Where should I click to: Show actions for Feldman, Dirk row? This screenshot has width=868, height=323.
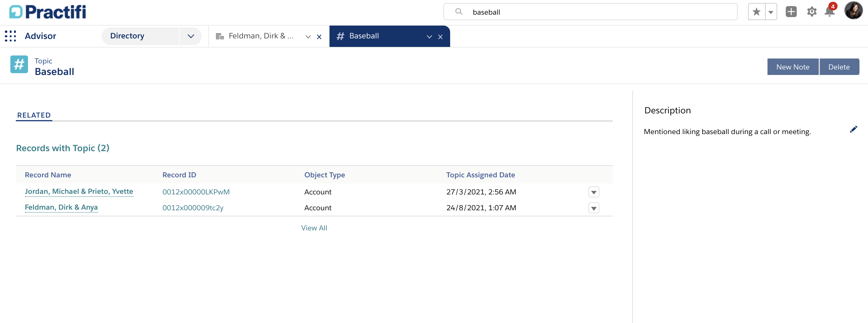tap(594, 208)
